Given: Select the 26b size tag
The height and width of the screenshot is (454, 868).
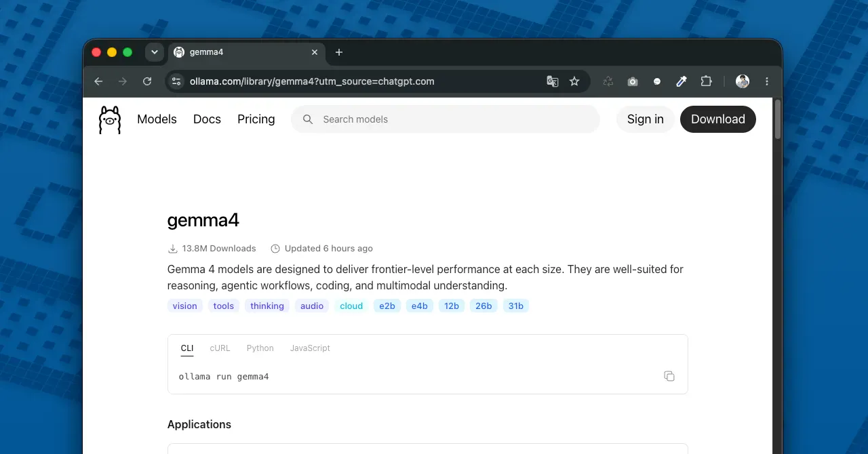Looking at the screenshot, I should [x=484, y=306].
